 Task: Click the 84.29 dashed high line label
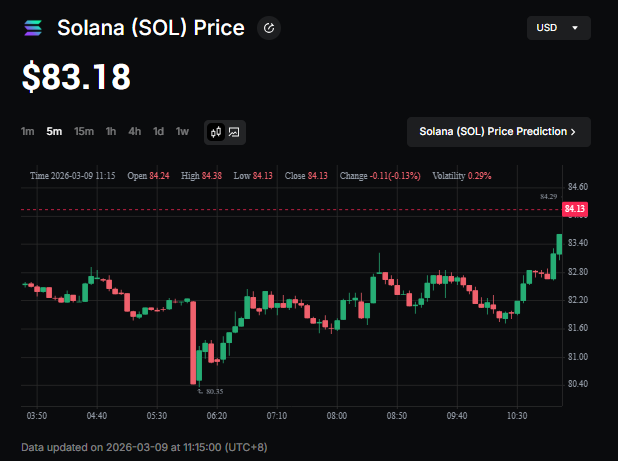pos(546,197)
